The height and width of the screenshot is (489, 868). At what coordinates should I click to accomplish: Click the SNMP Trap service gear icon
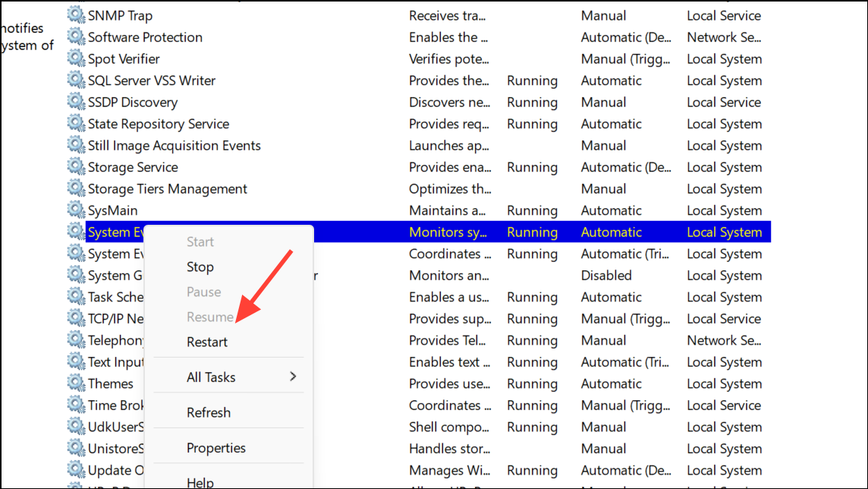(x=76, y=15)
